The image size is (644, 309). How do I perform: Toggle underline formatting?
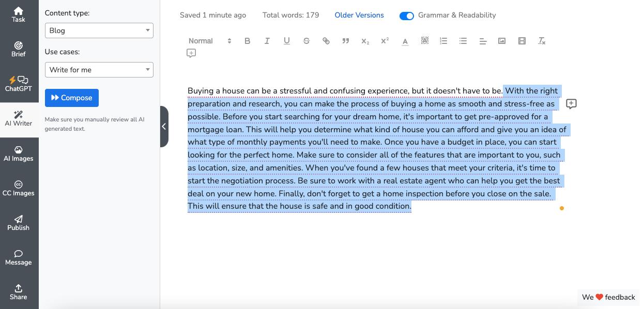coord(287,41)
